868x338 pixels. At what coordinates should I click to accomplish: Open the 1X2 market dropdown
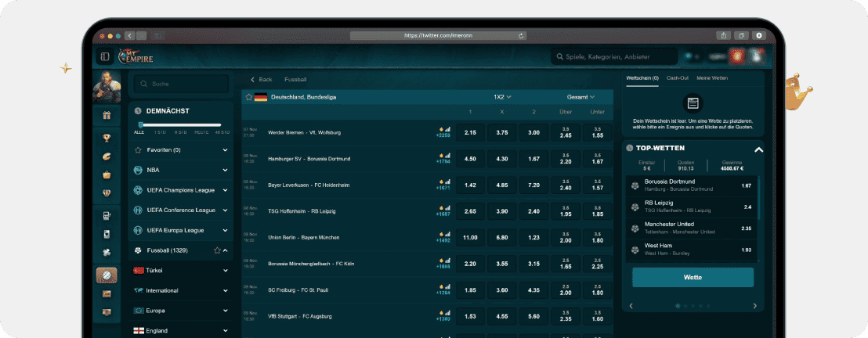(501, 97)
